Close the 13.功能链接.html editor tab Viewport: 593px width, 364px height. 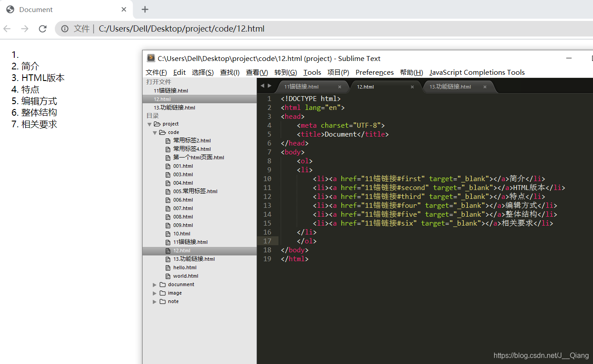pos(485,87)
